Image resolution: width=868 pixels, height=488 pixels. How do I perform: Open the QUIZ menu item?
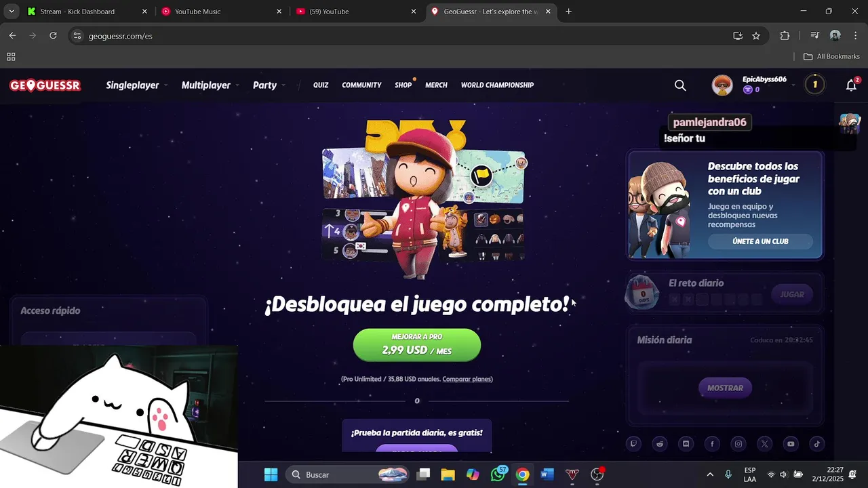pyautogui.click(x=321, y=85)
